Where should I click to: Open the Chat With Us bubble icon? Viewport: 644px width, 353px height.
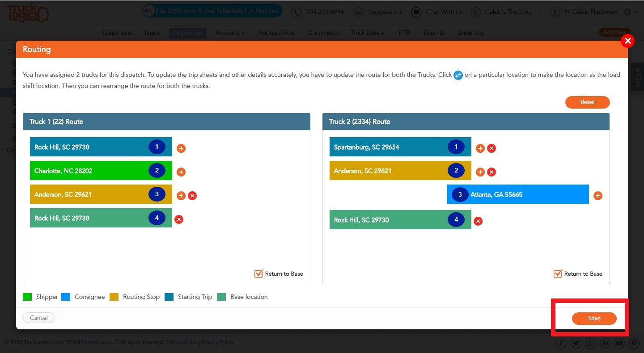pos(416,13)
